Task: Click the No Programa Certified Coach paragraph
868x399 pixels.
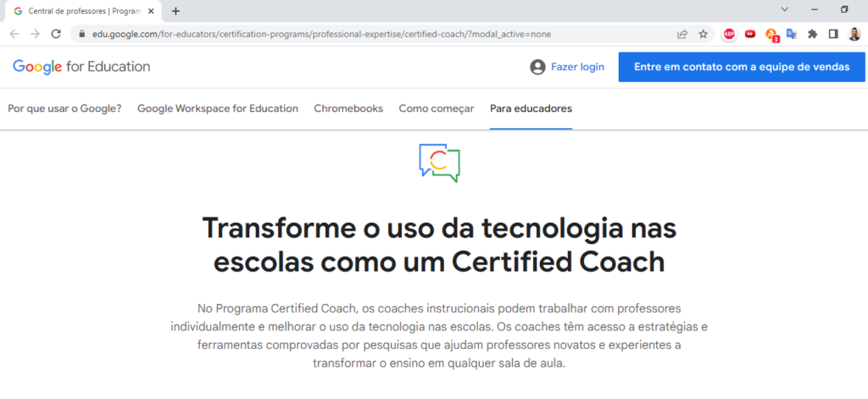Action: 440,336
